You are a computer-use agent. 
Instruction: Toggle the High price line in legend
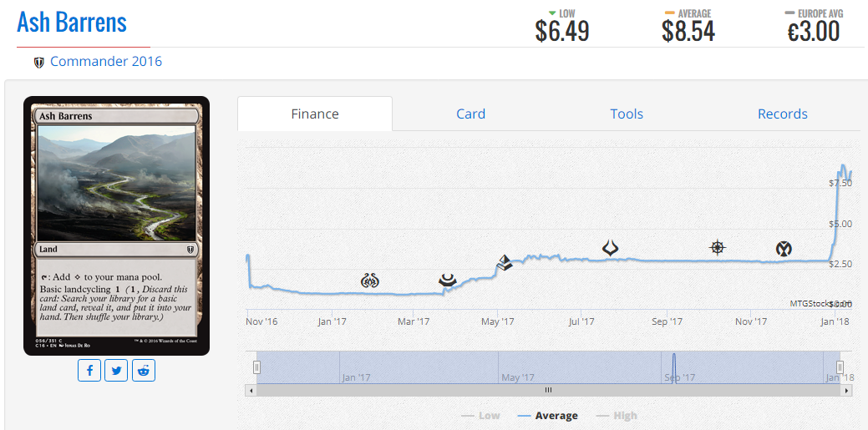[617, 416]
